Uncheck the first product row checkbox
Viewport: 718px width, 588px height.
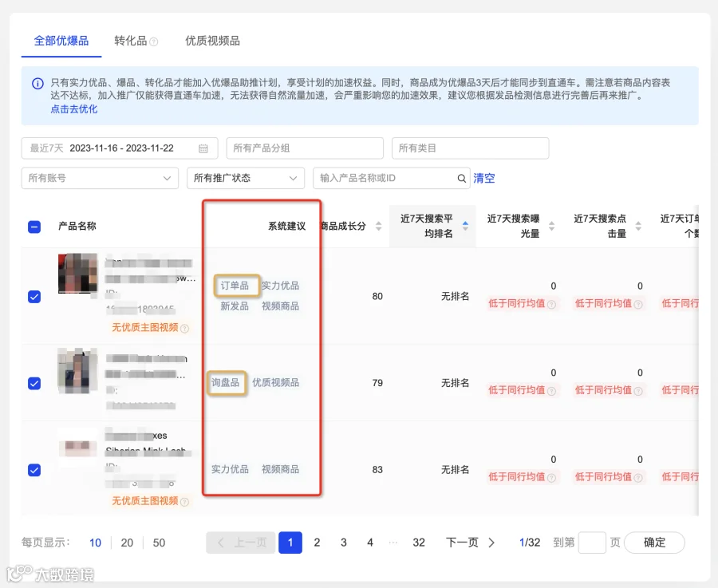34,297
